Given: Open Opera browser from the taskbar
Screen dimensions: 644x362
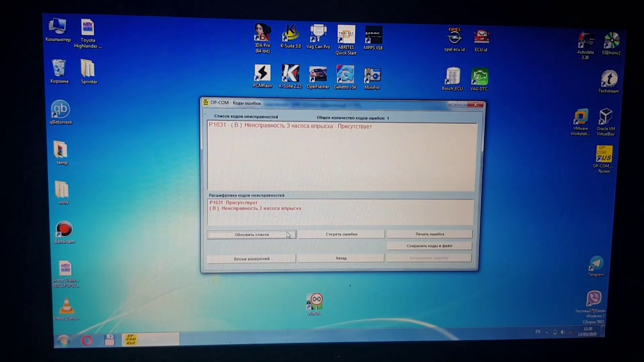Looking at the screenshot, I should [x=87, y=341].
